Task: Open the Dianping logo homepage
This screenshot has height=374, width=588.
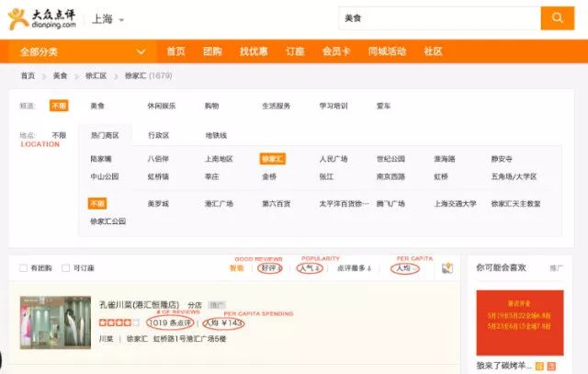Action: click(41, 18)
